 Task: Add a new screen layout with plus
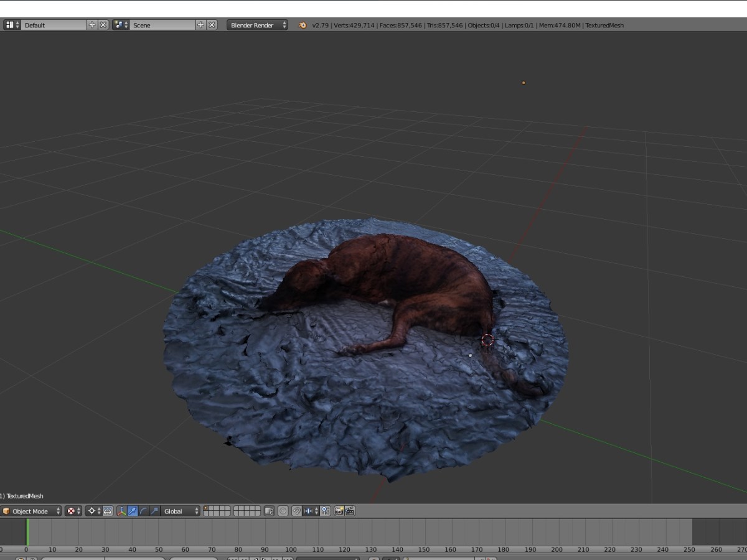click(92, 26)
